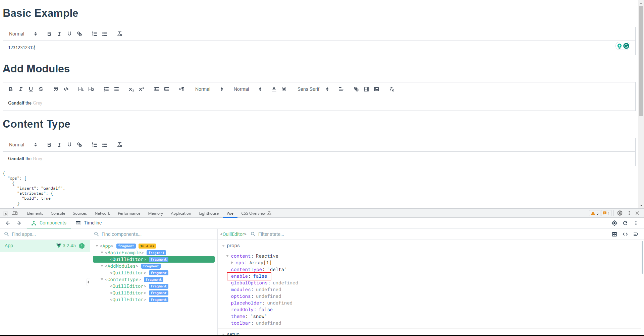Insert an image using the Add Modules toolbar
Image resolution: width=644 pixels, height=336 pixels.
(x=376, y=89)
